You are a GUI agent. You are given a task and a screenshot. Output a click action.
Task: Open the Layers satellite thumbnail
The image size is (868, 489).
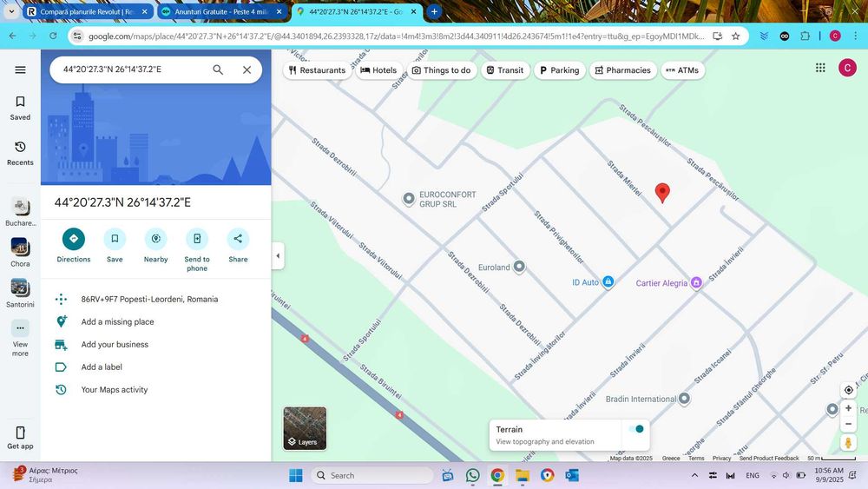[305, 428]
